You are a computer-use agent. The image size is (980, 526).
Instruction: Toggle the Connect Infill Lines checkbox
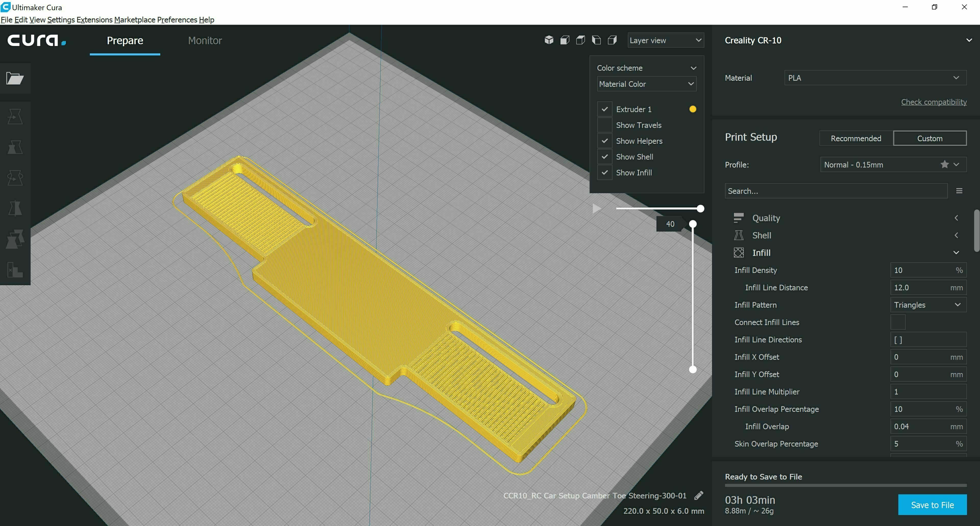898,322
